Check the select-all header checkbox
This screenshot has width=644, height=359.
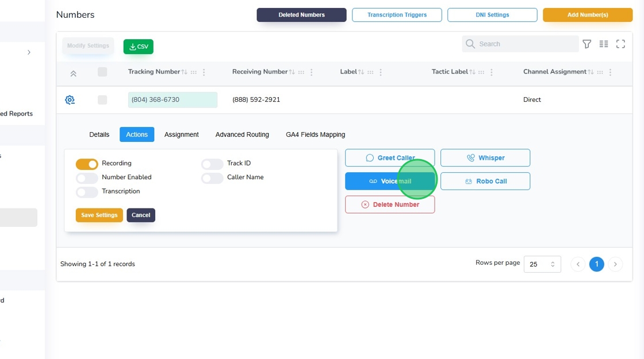[102, 72]
